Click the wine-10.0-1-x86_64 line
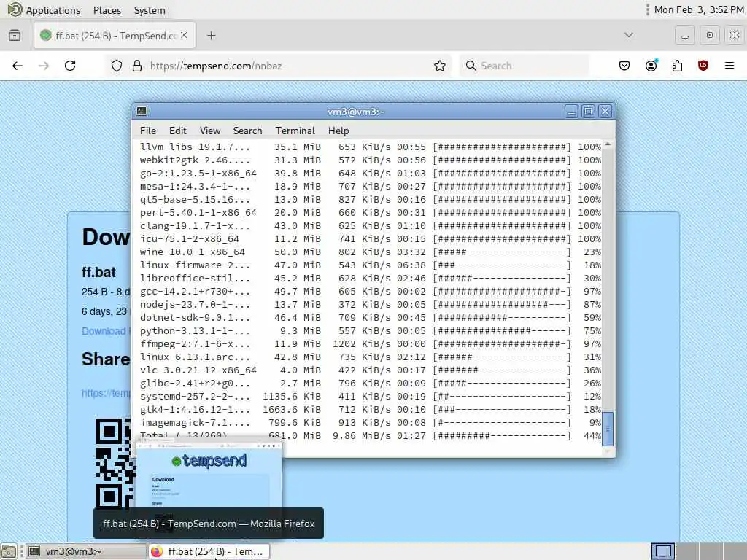The height and width of the screenshot is (560, 747). [x=370, y=252]
